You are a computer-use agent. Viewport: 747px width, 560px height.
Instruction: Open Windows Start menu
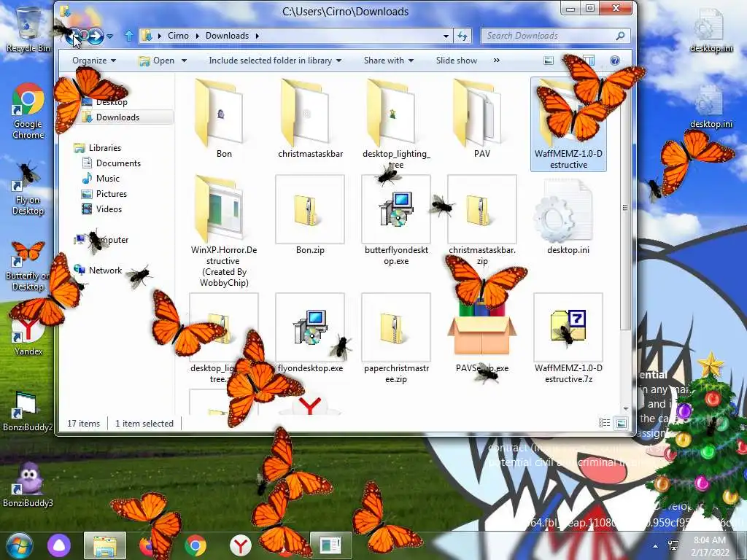(x=19, y=545)
